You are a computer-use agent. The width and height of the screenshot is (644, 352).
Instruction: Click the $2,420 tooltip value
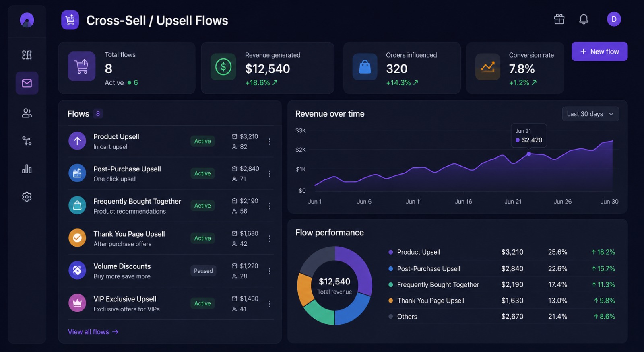[x=532, y=140]
